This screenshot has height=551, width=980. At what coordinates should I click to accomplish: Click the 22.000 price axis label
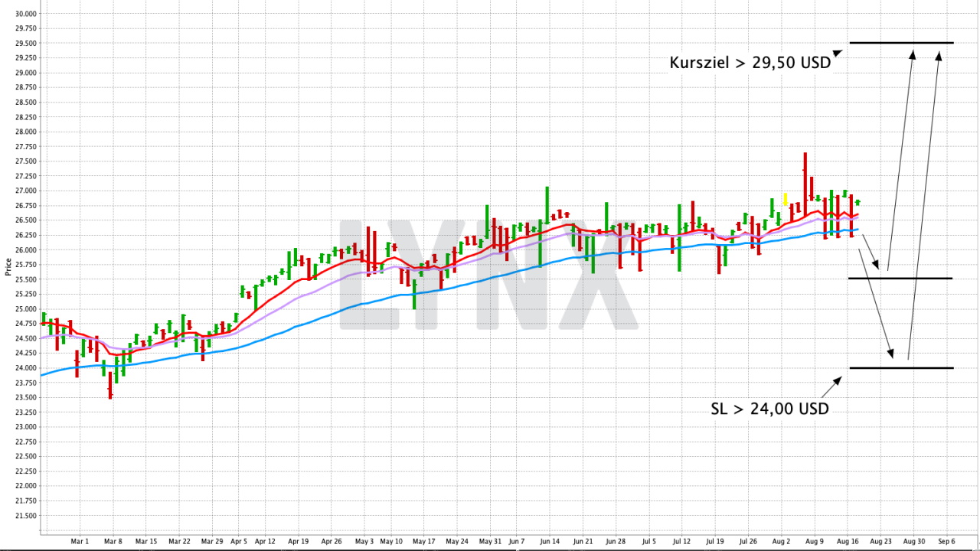(x=25, y=486)
